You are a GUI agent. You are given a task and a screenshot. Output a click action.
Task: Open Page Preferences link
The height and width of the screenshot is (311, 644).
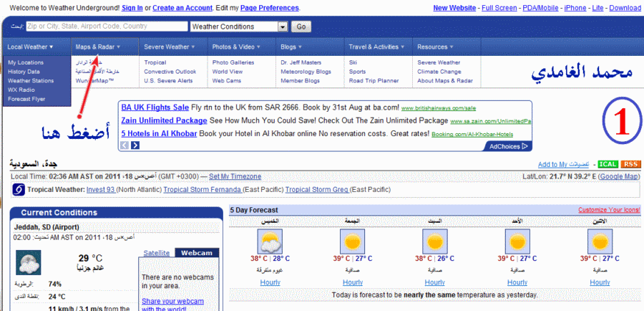tap(270, 8)
